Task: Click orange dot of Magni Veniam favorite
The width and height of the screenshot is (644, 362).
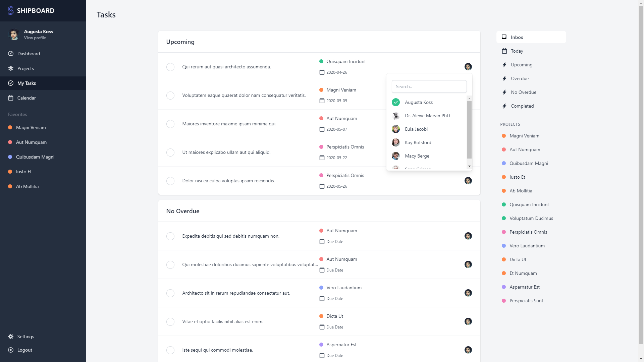Action: [x=10, y=127]
